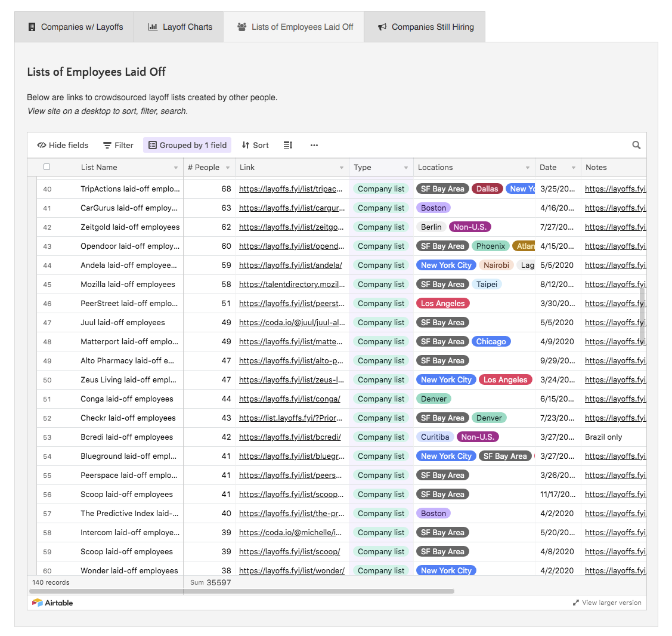Click the Berlin tag in Zeitgold row
Viewport: 672px width, 636px height.
pos(431,227)
